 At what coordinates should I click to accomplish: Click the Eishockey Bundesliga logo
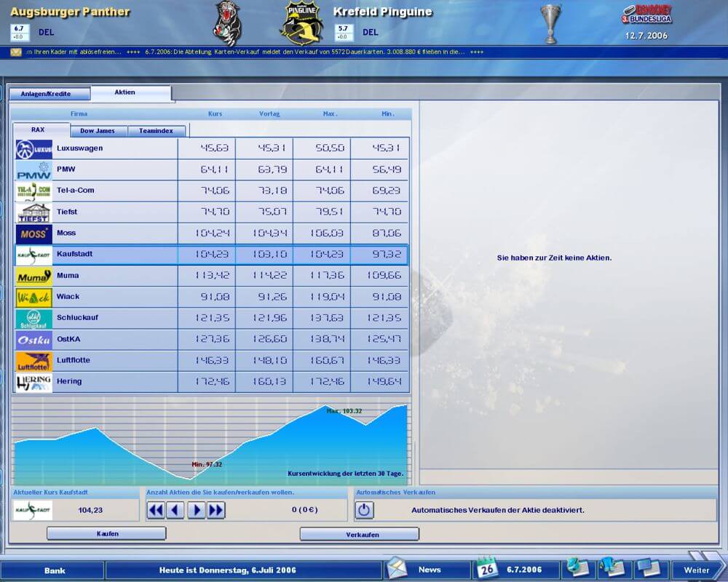646,15
